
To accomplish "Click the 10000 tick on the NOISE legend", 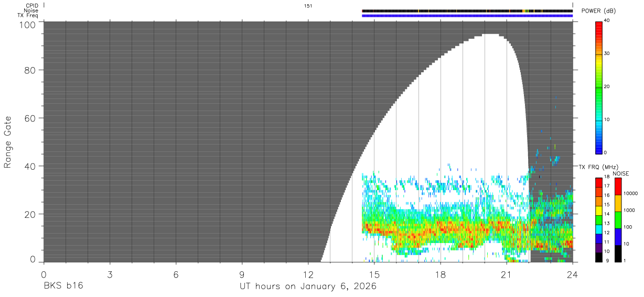I will click(630, 193).
